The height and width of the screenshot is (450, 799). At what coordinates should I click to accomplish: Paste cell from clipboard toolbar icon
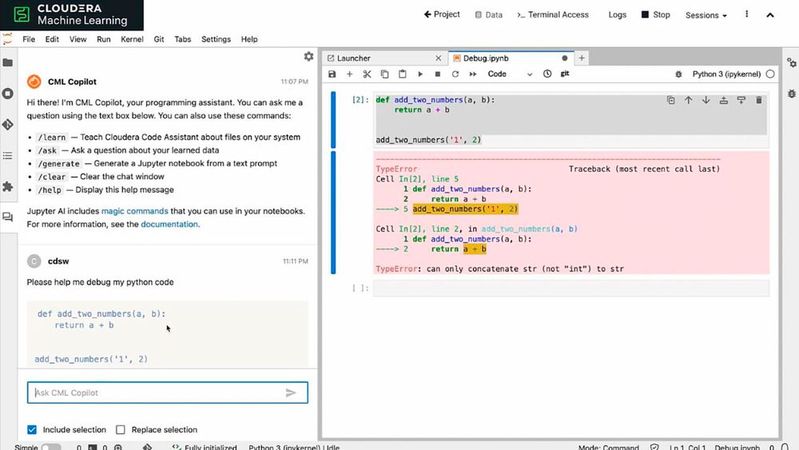403,74
